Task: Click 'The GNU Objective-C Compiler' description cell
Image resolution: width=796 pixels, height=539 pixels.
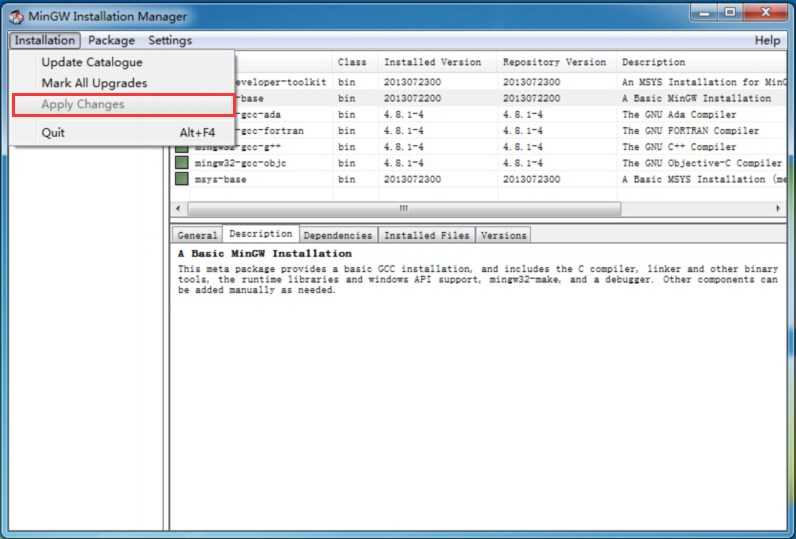Action: tap(702, 163)
